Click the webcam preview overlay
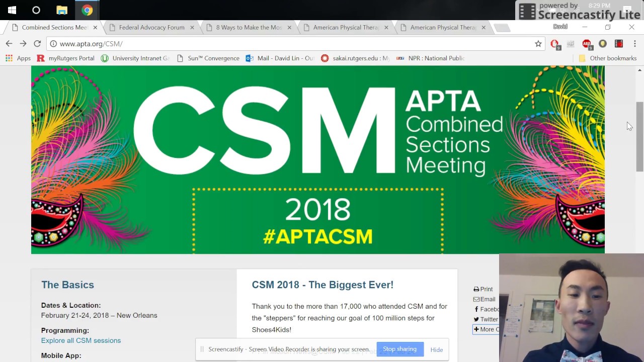The height and width of the screenshot is (362, 644). click(572, 308)
